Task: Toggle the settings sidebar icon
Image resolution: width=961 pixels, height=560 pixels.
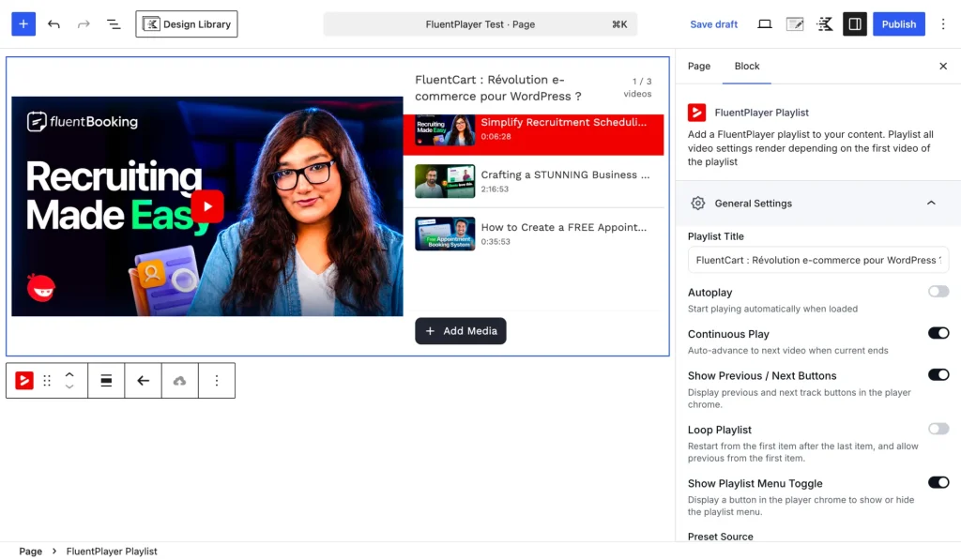Action: click(854, 23)
